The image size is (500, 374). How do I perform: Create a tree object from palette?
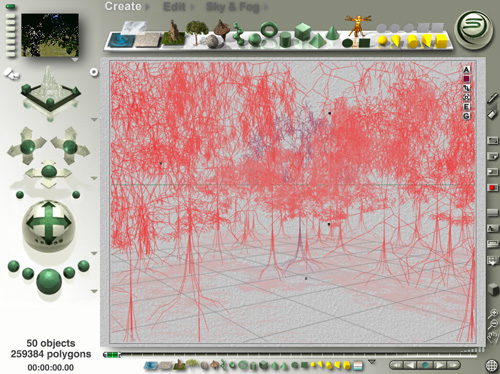197,31
